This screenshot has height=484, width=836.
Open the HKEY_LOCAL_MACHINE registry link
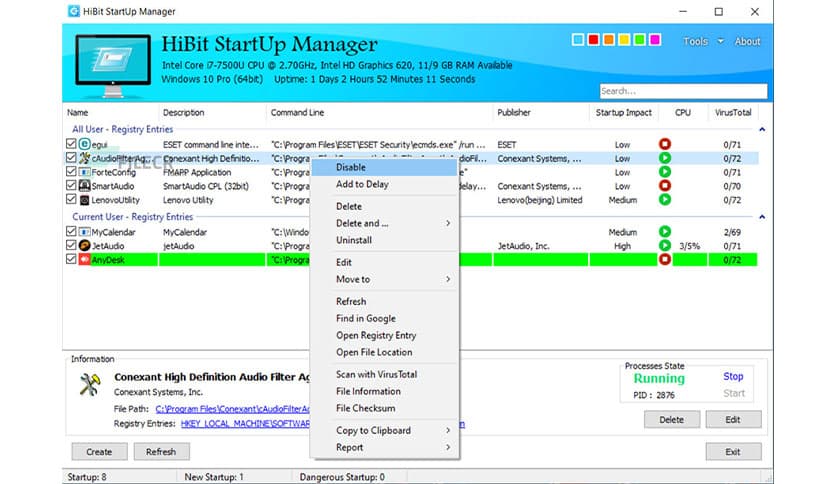coord(245,424)
